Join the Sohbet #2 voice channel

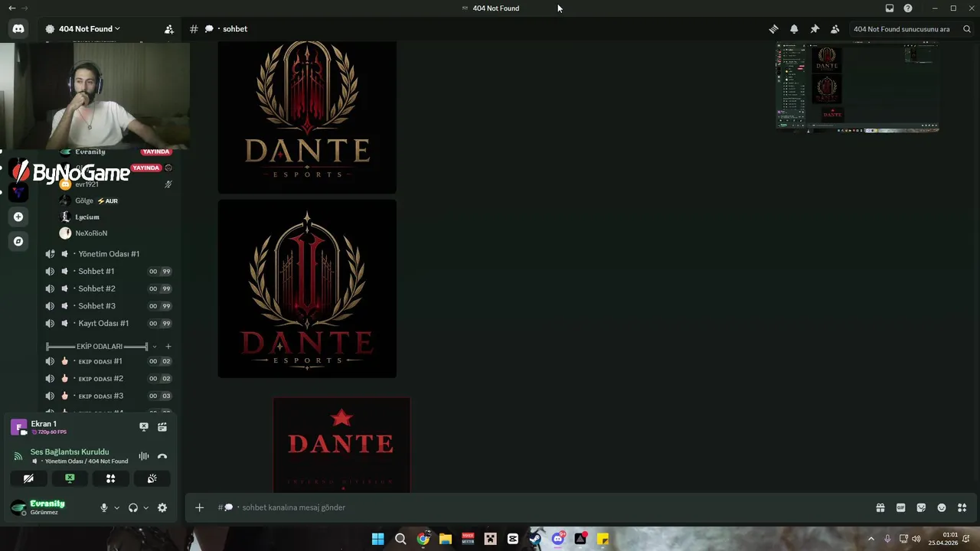pos(108,289)
